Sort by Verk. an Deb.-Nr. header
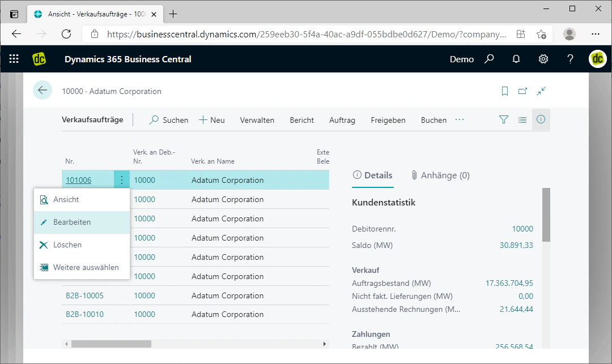 pos(154,157)
